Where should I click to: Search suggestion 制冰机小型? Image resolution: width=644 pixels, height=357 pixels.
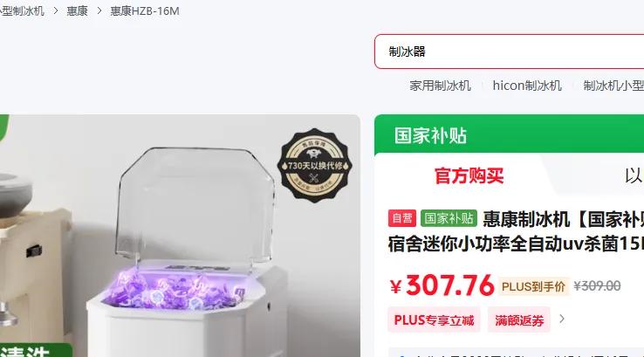613,86
